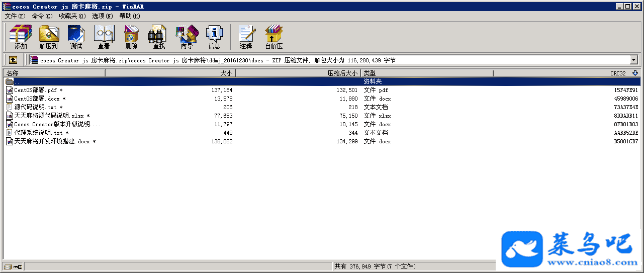
Task: Expand the archive path dropdown arrow
Action: click(x=633, y=60)
